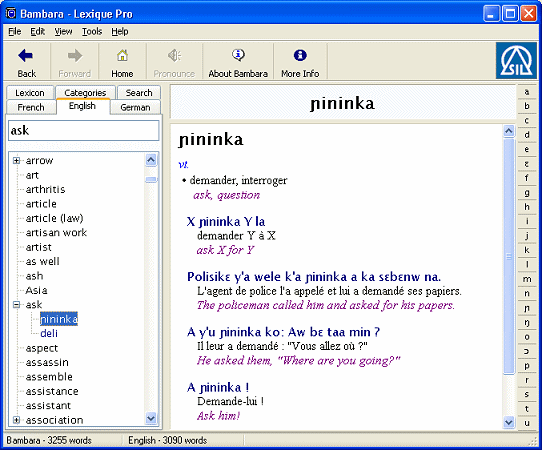
Task: Select 'art' in the word list
Action: 32,175
